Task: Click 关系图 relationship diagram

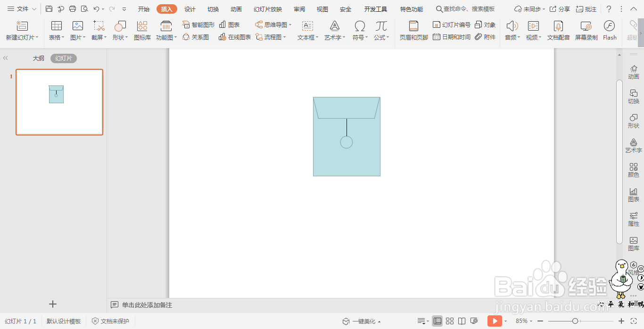Action: (196, 37)
